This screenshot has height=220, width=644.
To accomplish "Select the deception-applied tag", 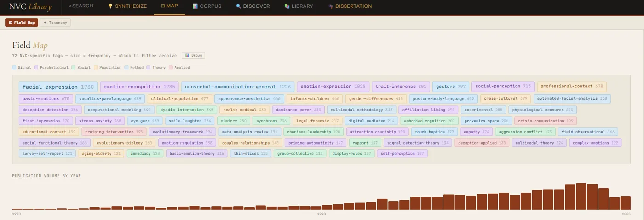I will 482,143.
